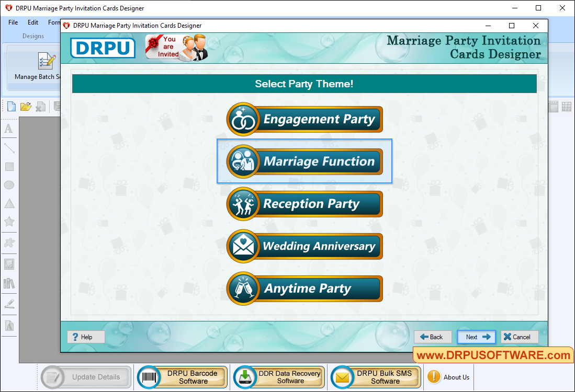The image size is (575, 392).
Task: Switch to the Designs tab
Action: [x=33, y=36]
